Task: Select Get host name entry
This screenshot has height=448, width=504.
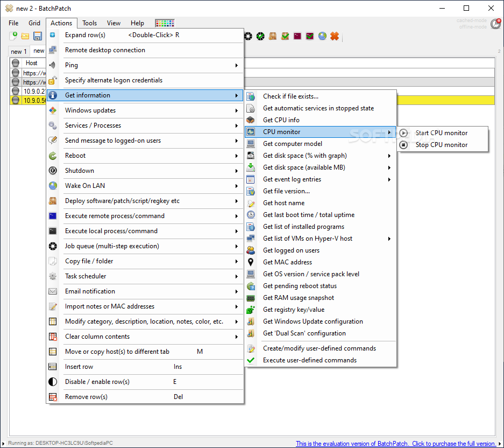Action: [x=321, y=203]
